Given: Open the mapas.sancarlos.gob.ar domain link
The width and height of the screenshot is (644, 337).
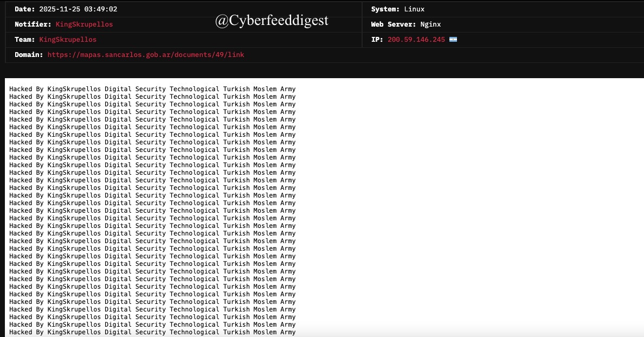Looking at the screenshot, I should coord(146,55).
